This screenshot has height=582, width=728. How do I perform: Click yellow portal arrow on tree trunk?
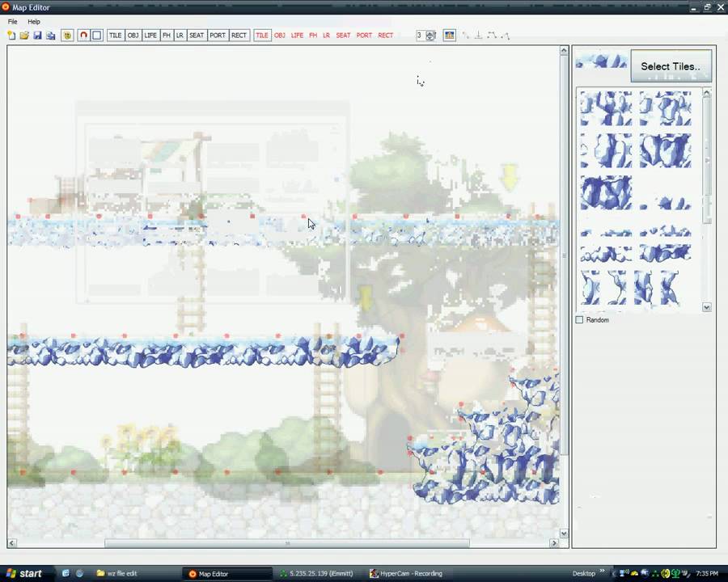click(x=366, y=297)
